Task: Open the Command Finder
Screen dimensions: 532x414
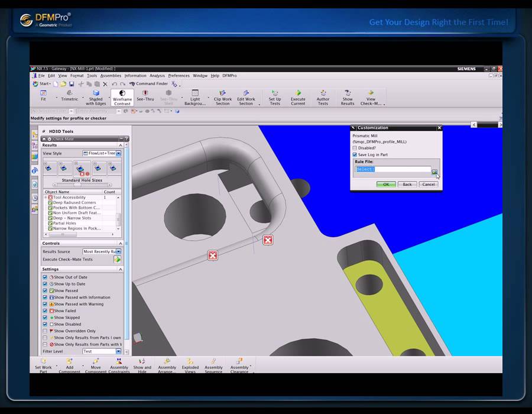Action: pos(148,84)
